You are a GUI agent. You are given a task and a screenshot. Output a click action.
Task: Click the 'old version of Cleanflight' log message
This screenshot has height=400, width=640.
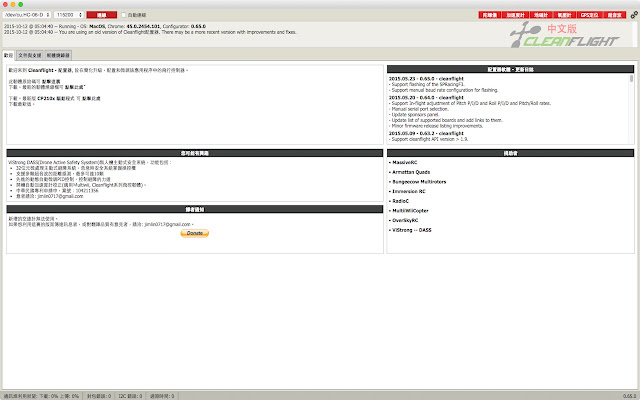tap(150, 32)
